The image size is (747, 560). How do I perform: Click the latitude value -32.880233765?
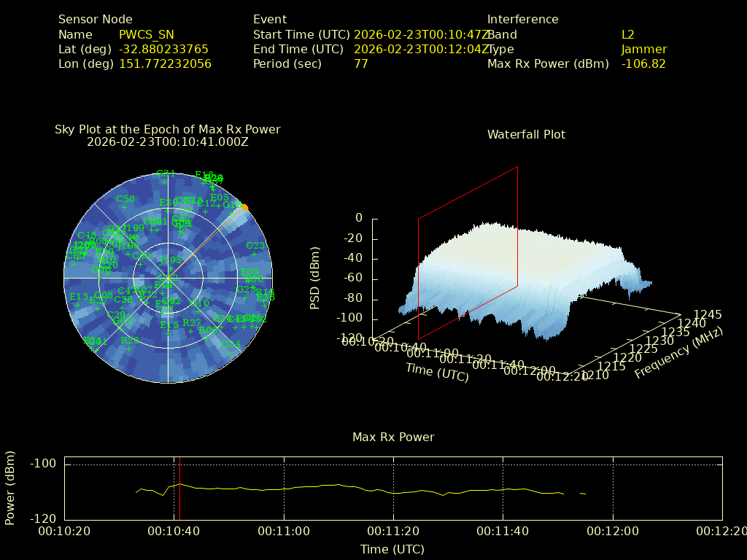point(163,49)
